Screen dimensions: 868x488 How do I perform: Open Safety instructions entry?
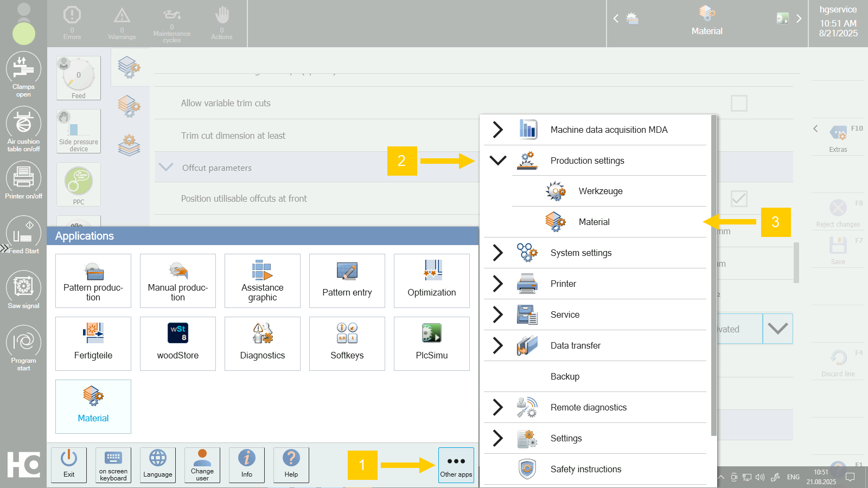595,469
